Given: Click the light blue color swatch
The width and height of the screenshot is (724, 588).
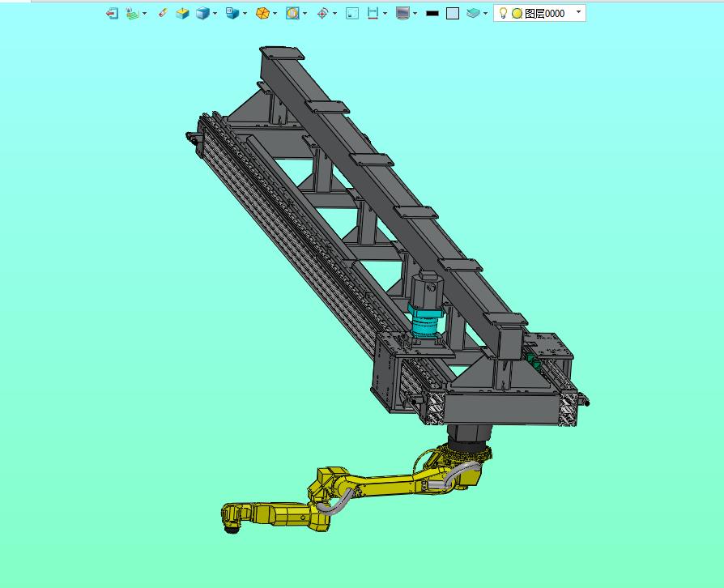Looking at the screenshot, I should 453,14.
